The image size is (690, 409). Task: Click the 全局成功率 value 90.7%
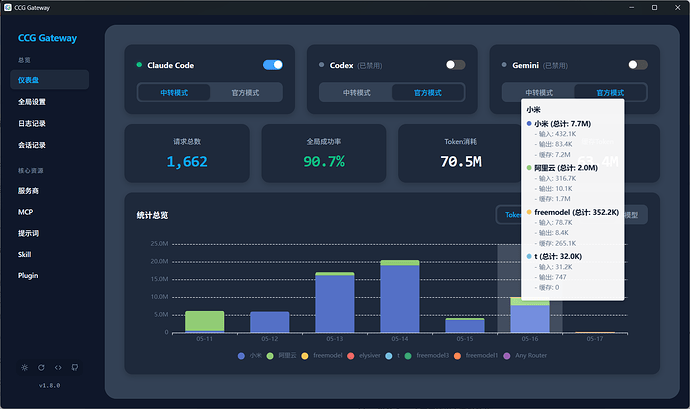pos(324,162)
